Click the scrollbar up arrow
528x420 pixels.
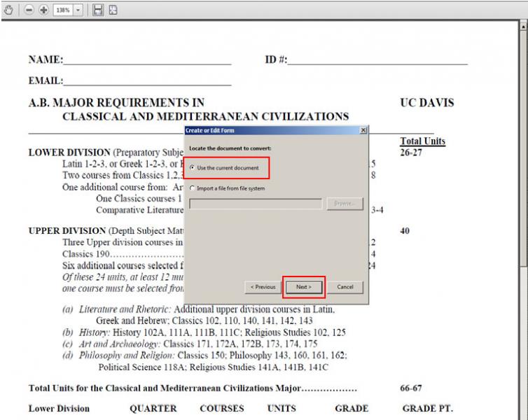(523, 26)
